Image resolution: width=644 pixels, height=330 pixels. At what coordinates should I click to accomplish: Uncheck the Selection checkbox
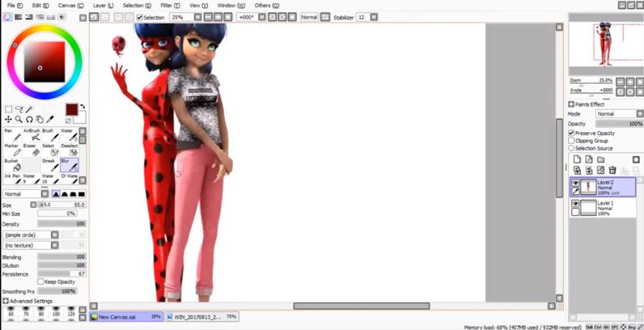140,17
